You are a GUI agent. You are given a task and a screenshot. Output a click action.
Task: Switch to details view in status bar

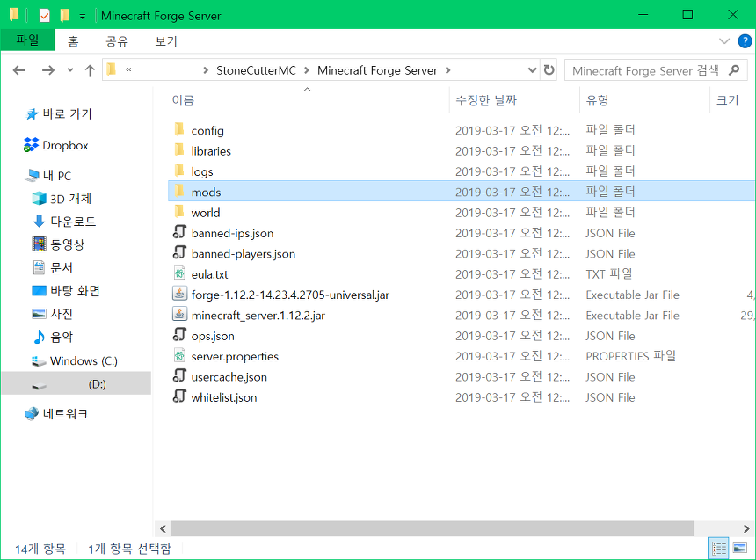point(719,549)
